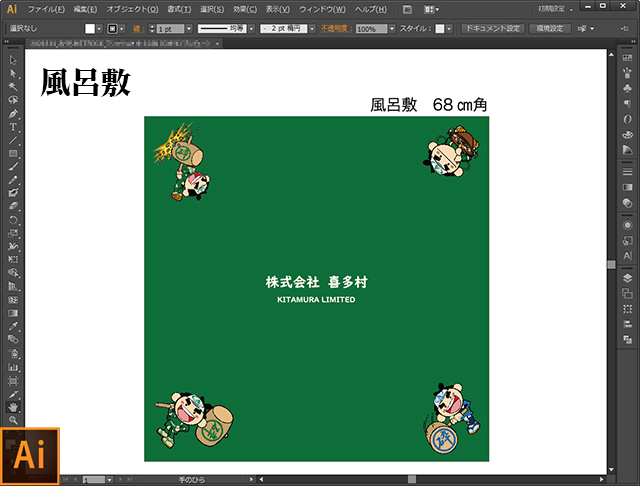This screenshot has height=486, width=640.
Task: Open the Brushes panel icon
Action: coord(627,73)
